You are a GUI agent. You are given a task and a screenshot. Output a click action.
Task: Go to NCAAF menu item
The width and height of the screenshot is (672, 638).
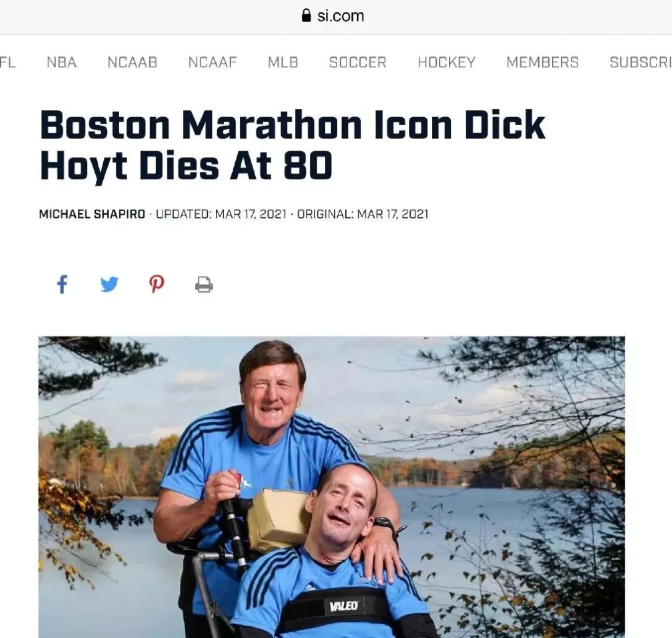213,62
